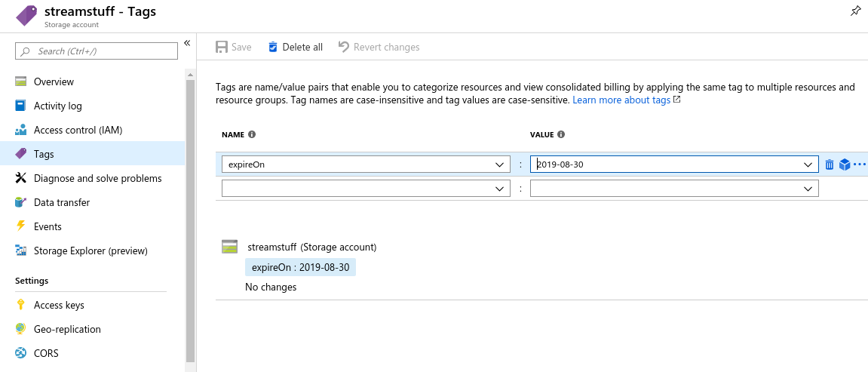
Task: Click the Overview icon in sidebar
Action: point(21,81)
